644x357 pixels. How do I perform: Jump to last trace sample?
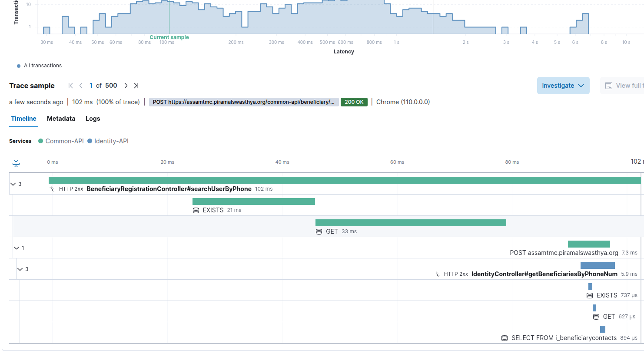point(136,86)
